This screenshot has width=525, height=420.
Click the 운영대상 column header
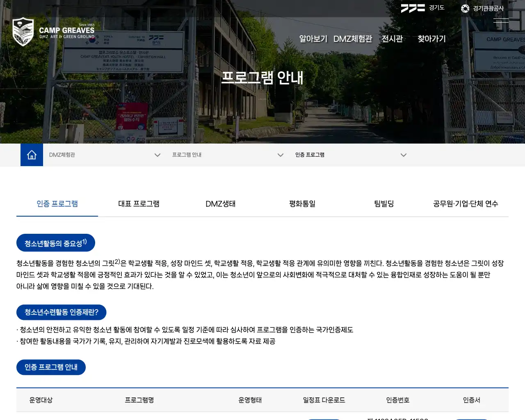[41, 400]
